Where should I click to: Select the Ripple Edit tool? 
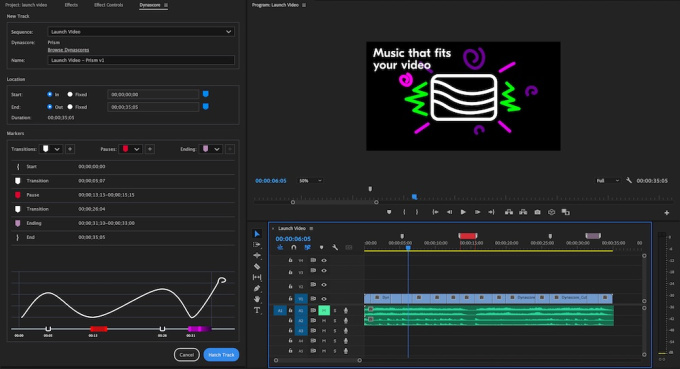click(257, 255)
